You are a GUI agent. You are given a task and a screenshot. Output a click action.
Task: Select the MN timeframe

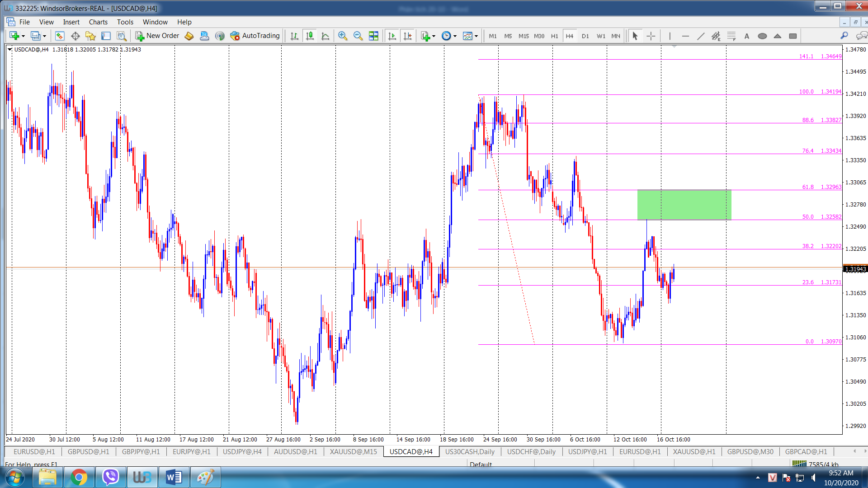[x=616, y=36]
